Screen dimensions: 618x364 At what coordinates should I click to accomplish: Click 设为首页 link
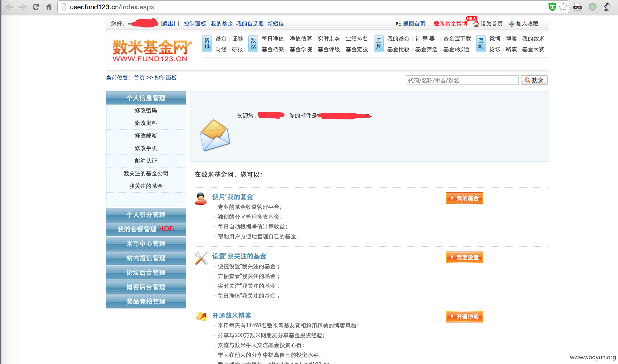492,24
